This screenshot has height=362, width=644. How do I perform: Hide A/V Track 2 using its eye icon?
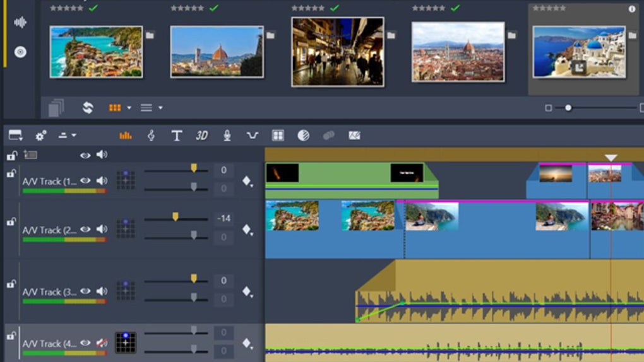click(x=85, y=230)
